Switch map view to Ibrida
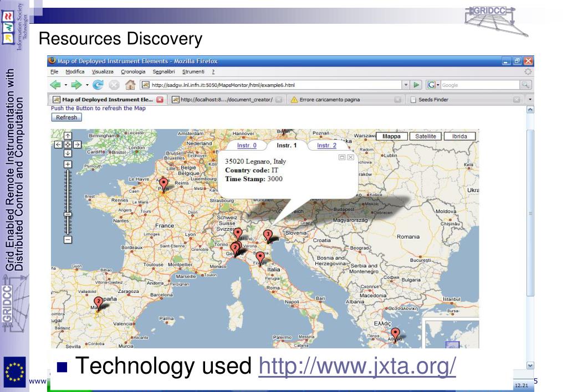The image size is (567, 392). tap(459, 136)
